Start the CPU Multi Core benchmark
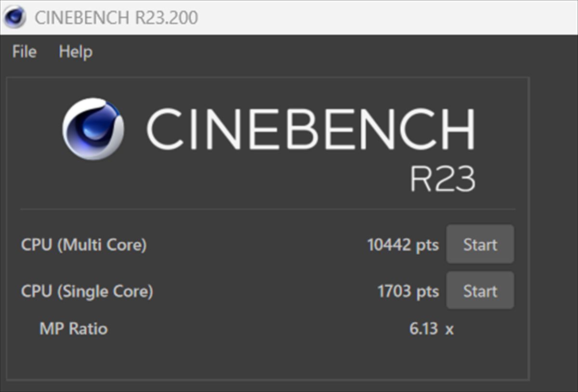 tap(480, 245)
